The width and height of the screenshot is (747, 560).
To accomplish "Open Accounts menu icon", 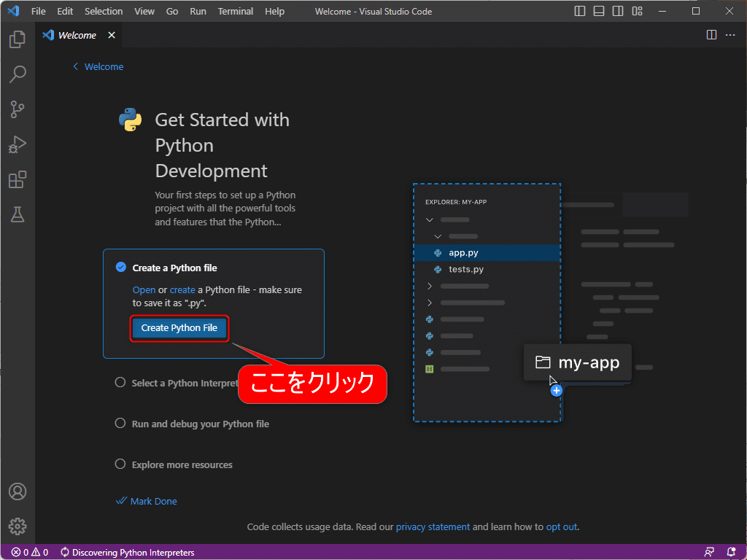I will tap(18, 491).
